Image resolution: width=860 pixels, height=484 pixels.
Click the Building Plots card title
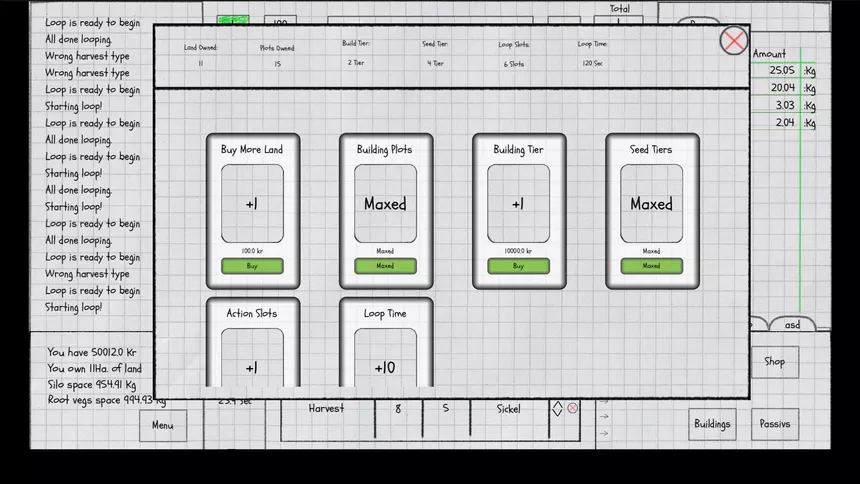384,149
